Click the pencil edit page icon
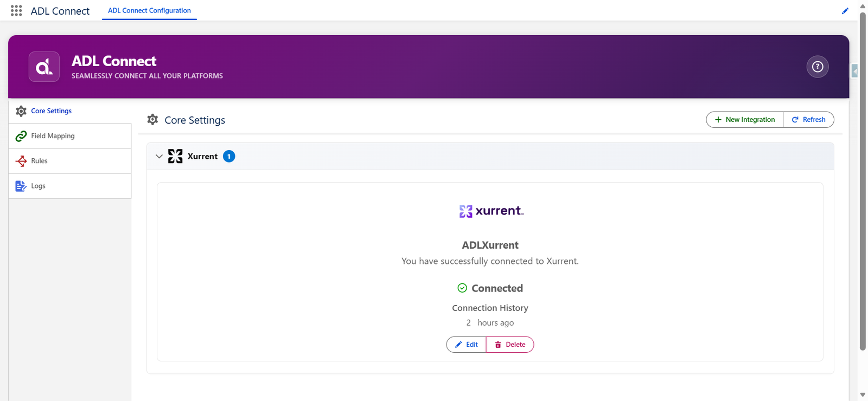The height and width of the screenshot is (401, 868). (845, 11)
